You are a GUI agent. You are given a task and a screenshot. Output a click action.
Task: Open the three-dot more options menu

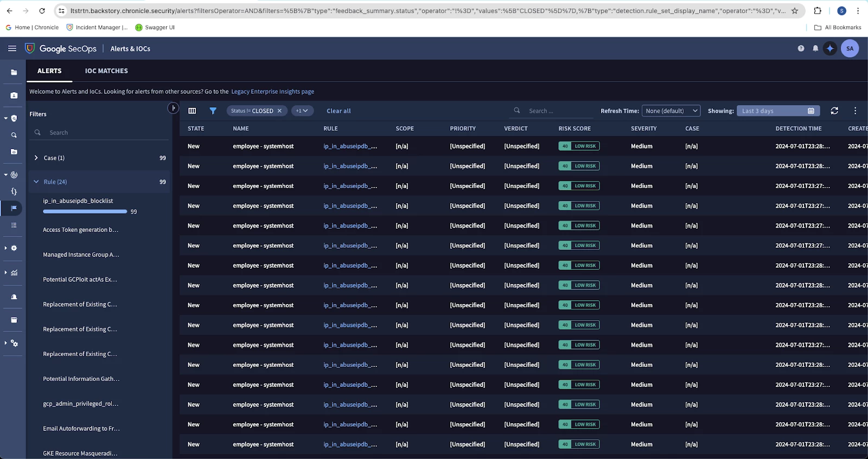(856, 111)
